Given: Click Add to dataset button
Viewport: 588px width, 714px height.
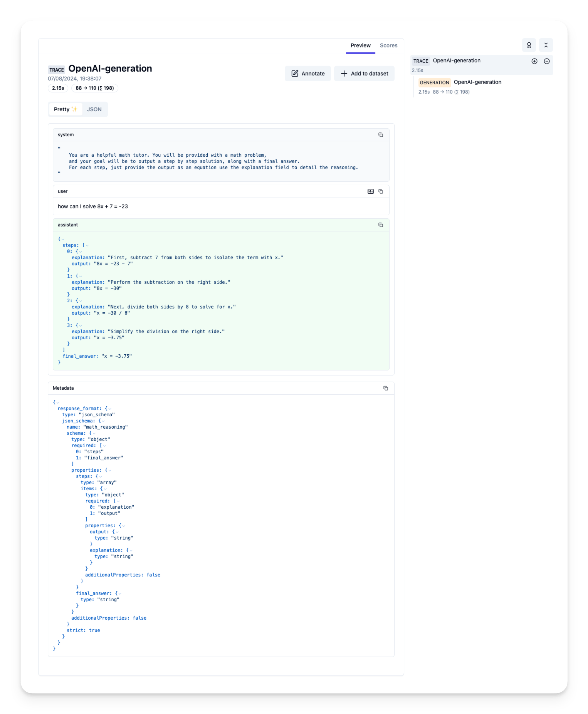Looking at the screenshot, I should click(x=364, y=74).
